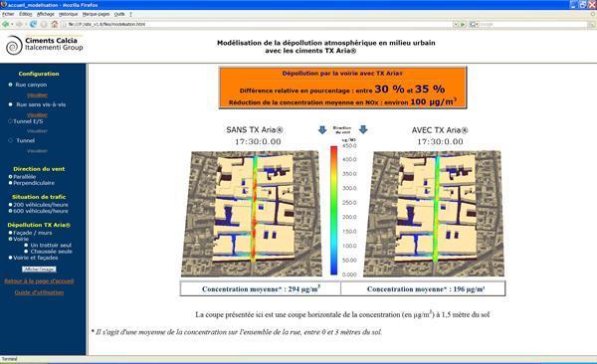Open the Back button history dropdown arrow

[12, 24]
